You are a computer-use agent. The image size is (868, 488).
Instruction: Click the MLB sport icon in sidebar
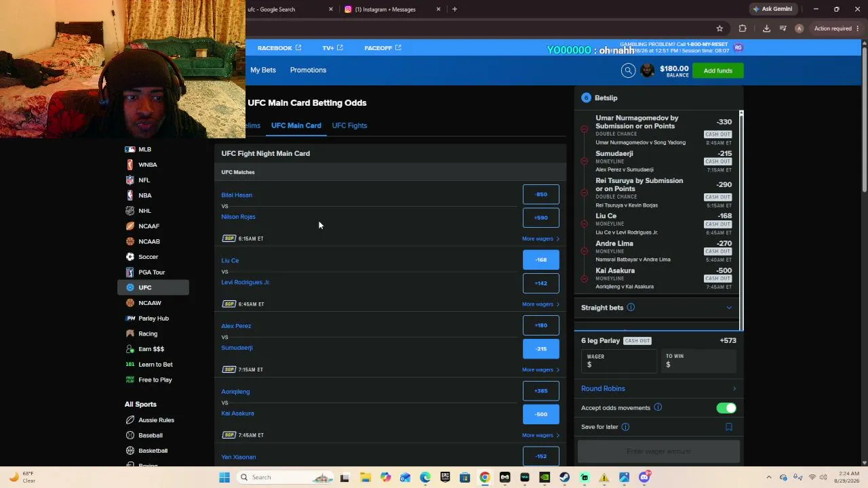pyautogui.click(x=130, y=149)
